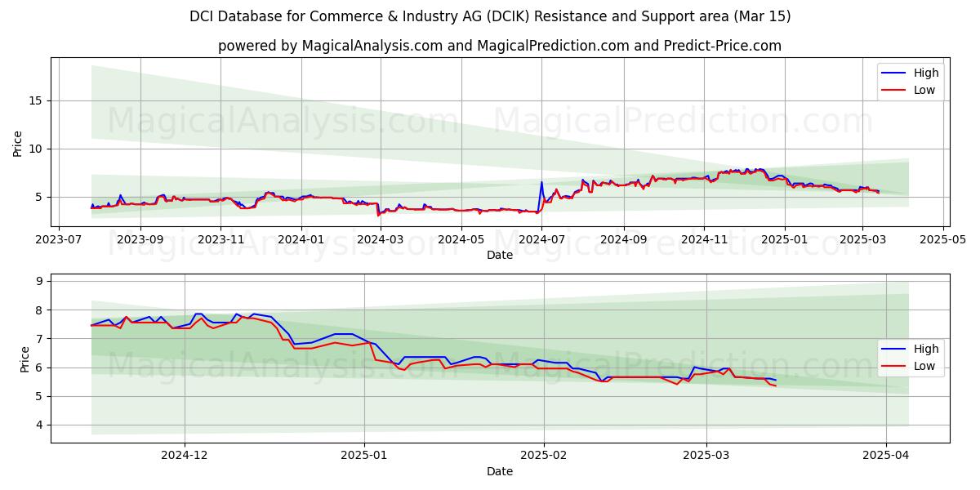Screen dimensions: 980x490
Task: Click the '2025-03' tick label on top chart
Action: (x=862, y=239)
